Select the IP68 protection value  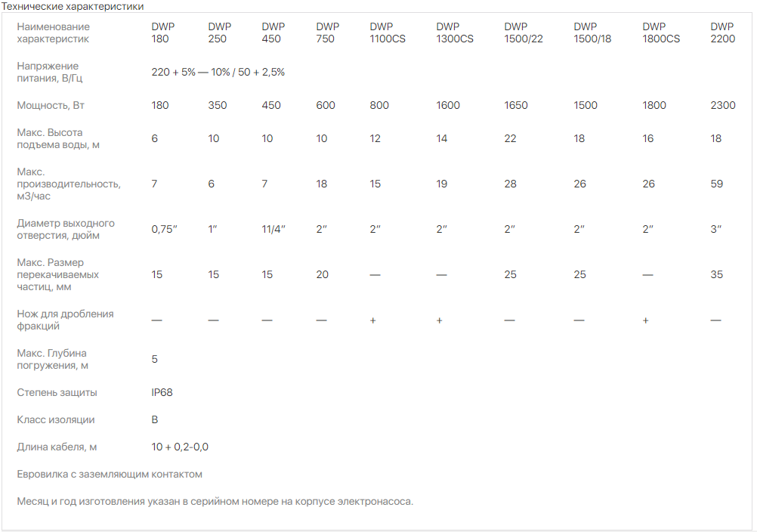coord(162,392)
